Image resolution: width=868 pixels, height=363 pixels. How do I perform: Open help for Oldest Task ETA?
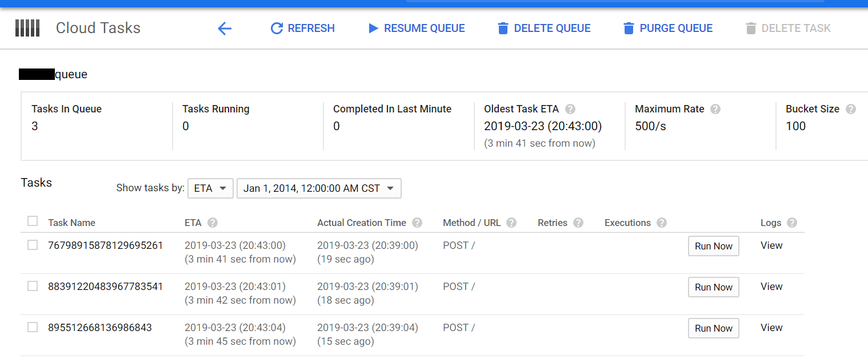click(x=570, y=109)
